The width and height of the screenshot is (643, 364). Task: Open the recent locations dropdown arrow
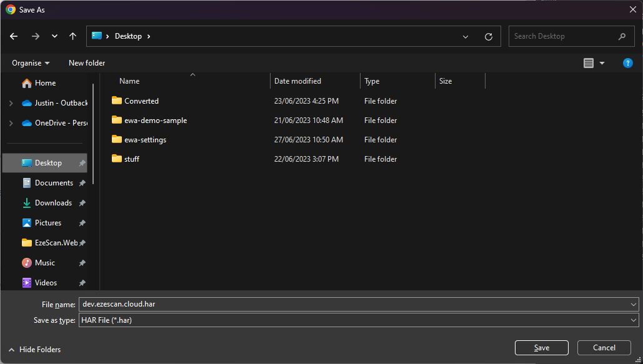(x=54, y=36)
